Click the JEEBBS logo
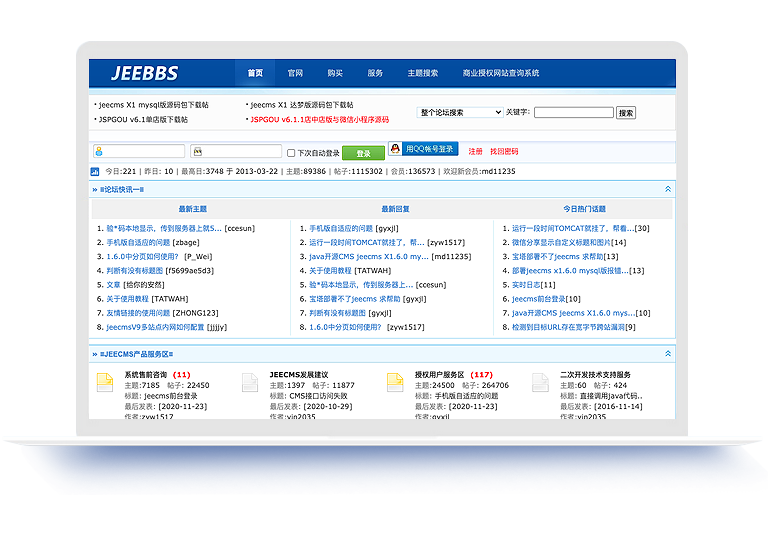The width and height of the screenshot is (770, 536). click(145, 73)
